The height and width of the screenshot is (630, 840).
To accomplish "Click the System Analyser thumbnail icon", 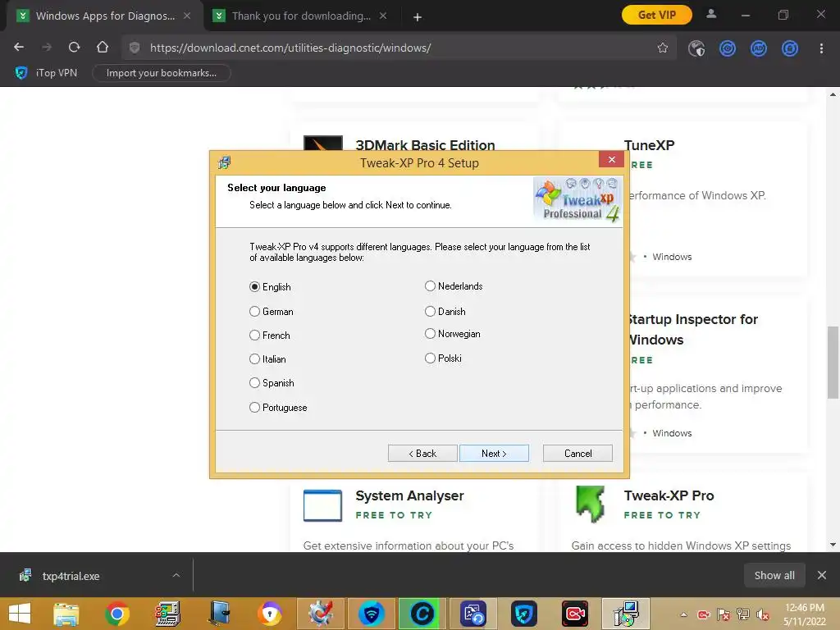I will (322, 505).
